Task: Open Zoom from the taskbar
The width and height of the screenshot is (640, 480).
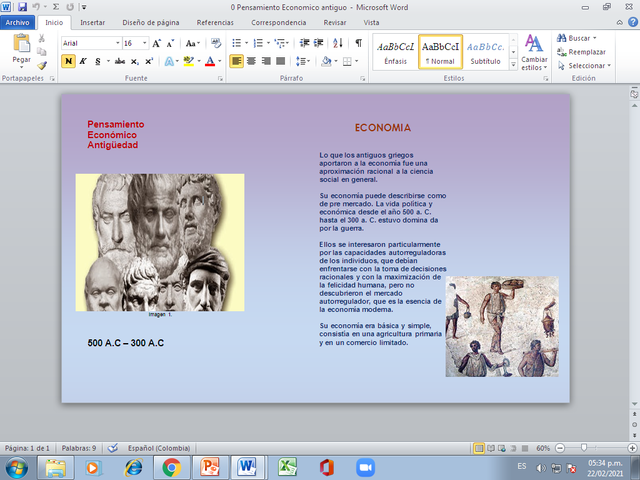Action: pyautogui.click(x=365, y=467)
